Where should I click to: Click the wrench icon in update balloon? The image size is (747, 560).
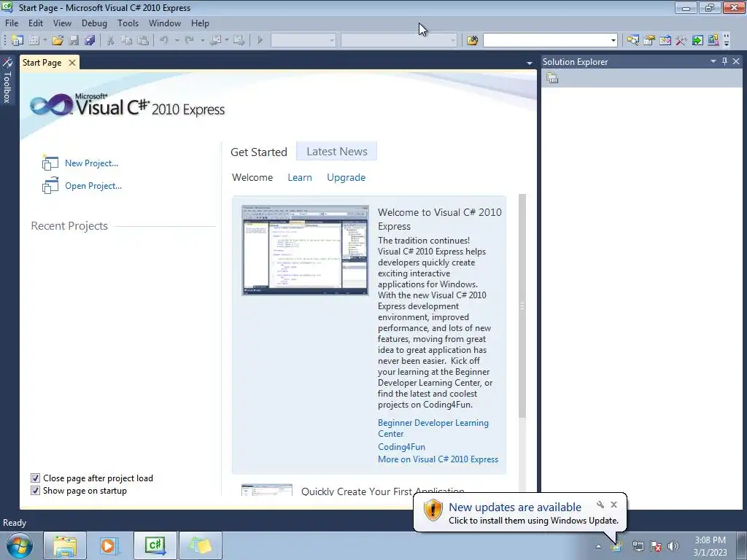(x=600, y=505)
